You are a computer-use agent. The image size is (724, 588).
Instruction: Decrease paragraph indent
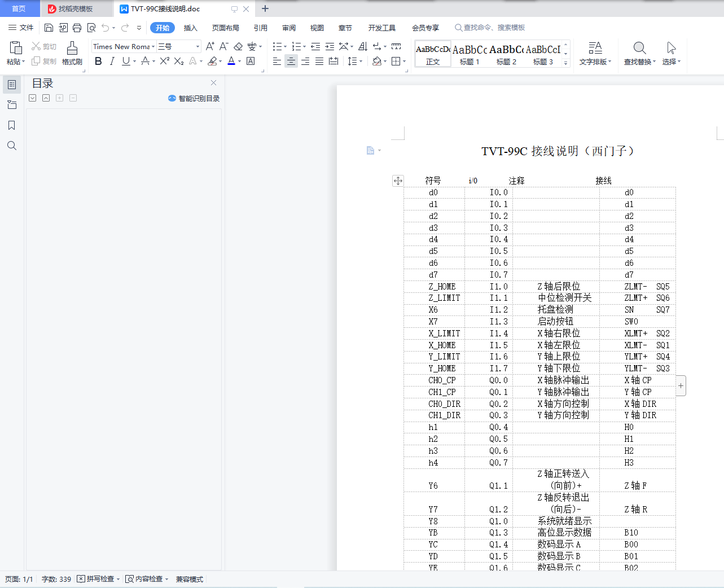(x=315, y=46)
